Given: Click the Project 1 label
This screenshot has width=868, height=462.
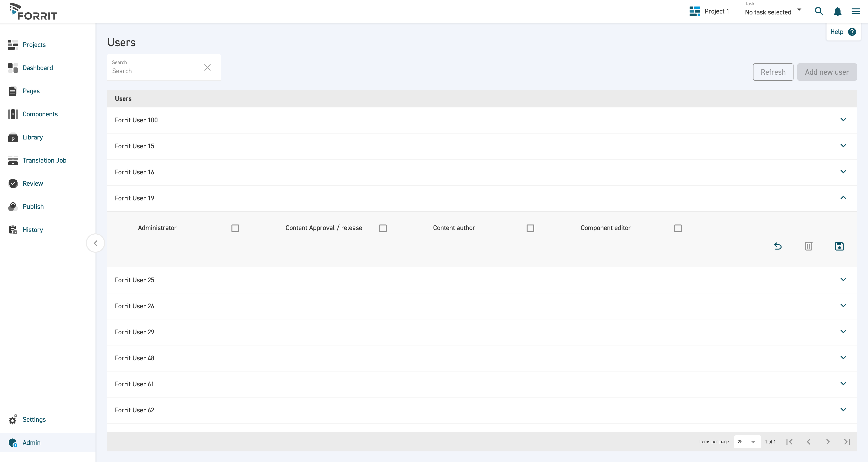Looking at the screenshot, I should [717, 11].
